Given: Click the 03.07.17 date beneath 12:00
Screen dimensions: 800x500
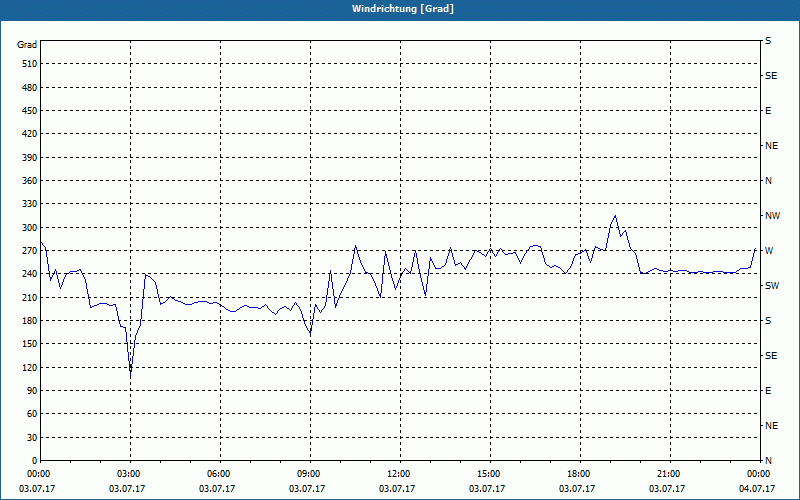Looking at the screenshot, I should coord(397,489).
